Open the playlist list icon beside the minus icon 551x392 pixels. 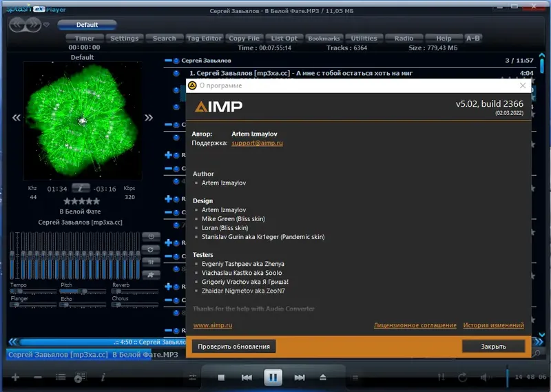tap(61, 378)
